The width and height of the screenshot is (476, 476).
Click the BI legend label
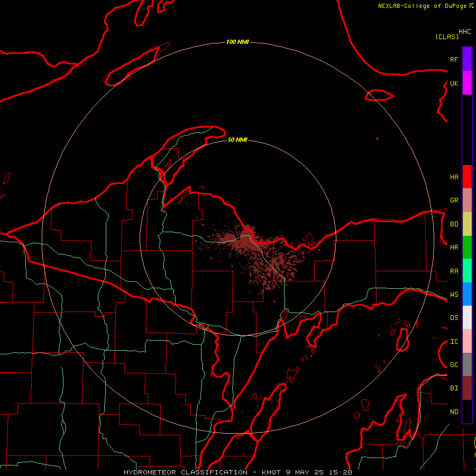coord(454,388)
